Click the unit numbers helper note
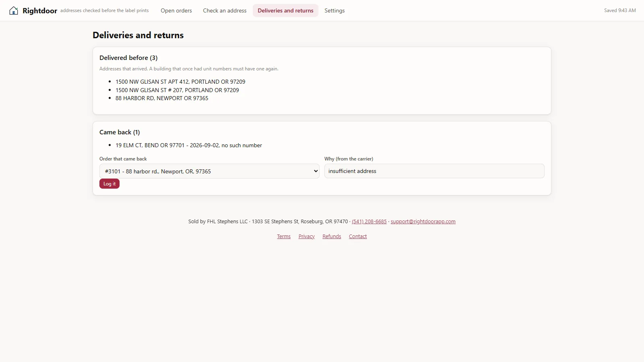Viewport: 644px width, 362px height. point(189,69)
